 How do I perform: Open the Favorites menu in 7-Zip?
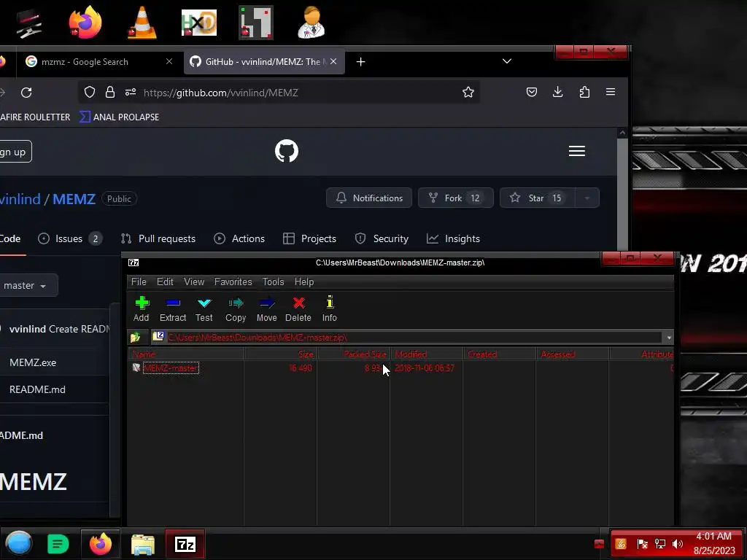pyautogui.click(x=233, y=282)
